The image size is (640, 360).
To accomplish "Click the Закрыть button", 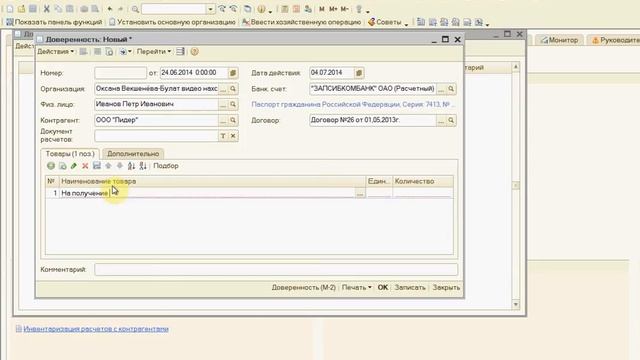I will pos(446,287).
